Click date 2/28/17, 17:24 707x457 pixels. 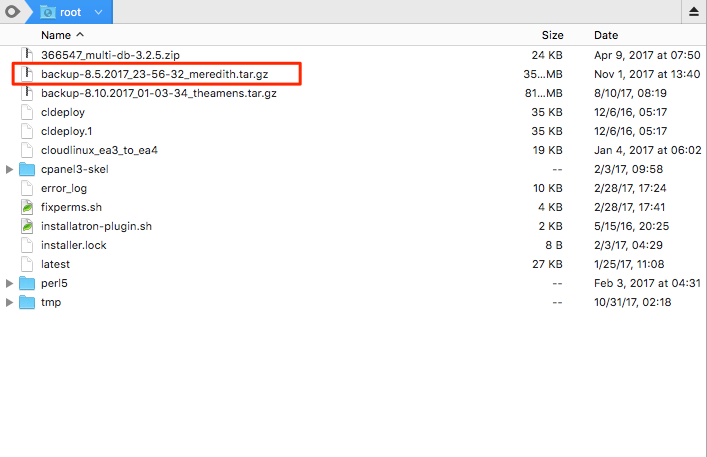(x=630, y=188)
